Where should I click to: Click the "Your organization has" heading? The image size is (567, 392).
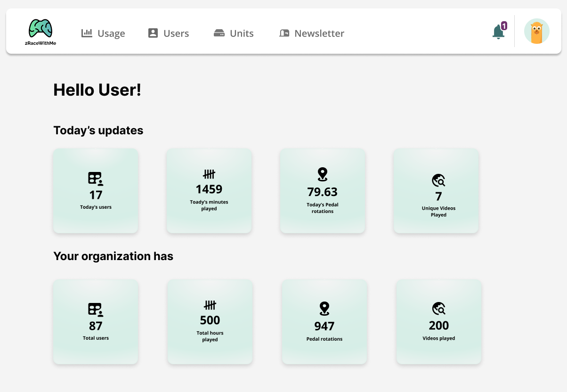[x=113, y=256]
